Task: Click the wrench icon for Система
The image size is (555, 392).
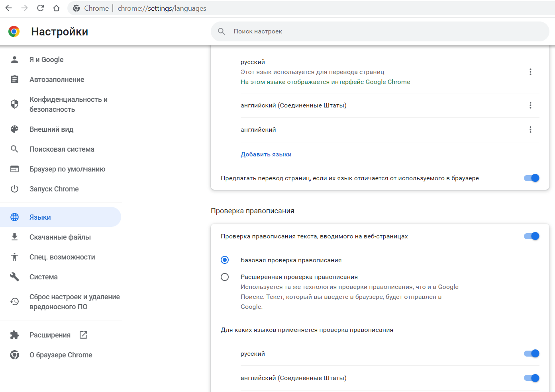Action: (14, 277)
